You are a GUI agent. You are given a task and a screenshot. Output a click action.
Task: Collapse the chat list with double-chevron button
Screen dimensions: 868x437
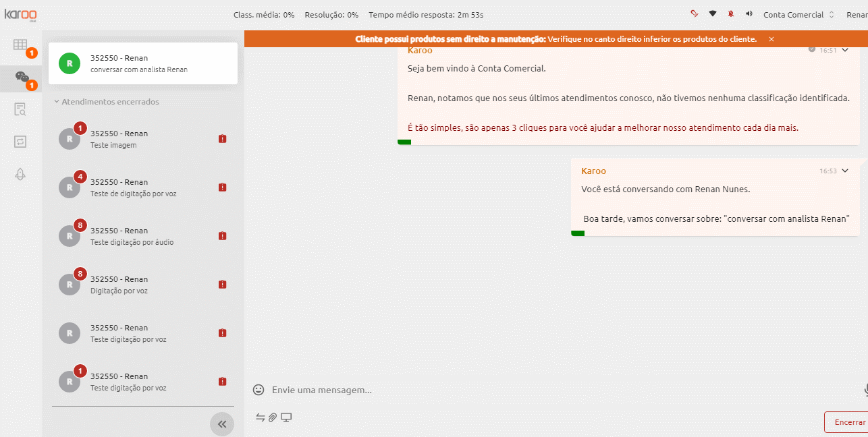(x=222, y=424)
